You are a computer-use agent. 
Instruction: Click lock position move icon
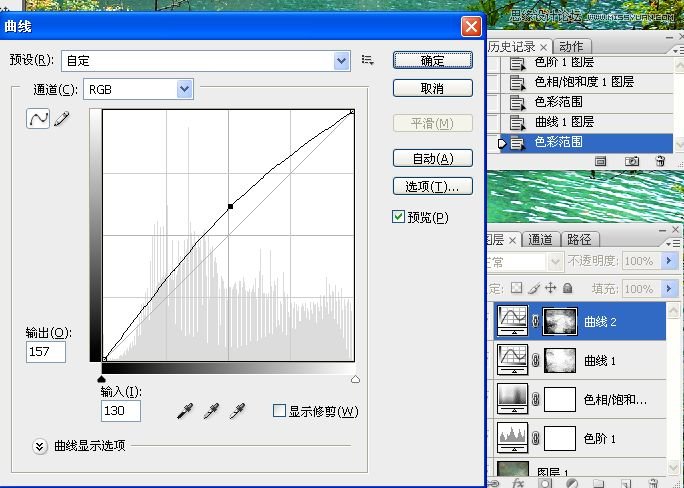point(551,288)
